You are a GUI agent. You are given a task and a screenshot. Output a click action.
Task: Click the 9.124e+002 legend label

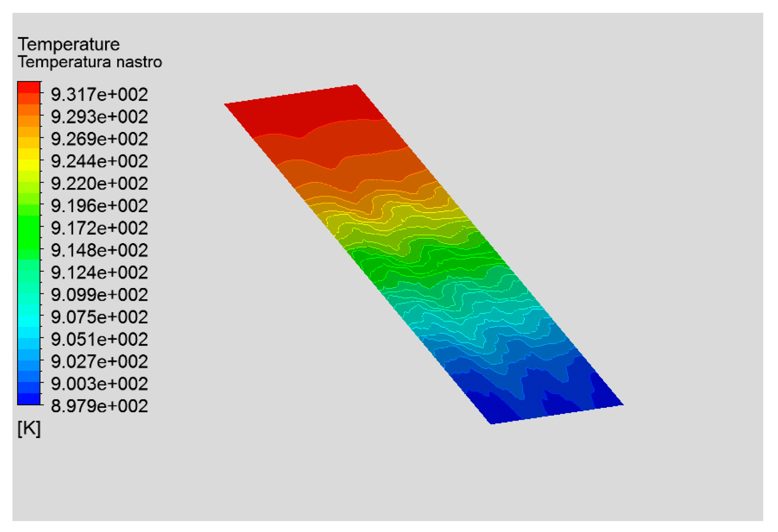click(99, 272)
